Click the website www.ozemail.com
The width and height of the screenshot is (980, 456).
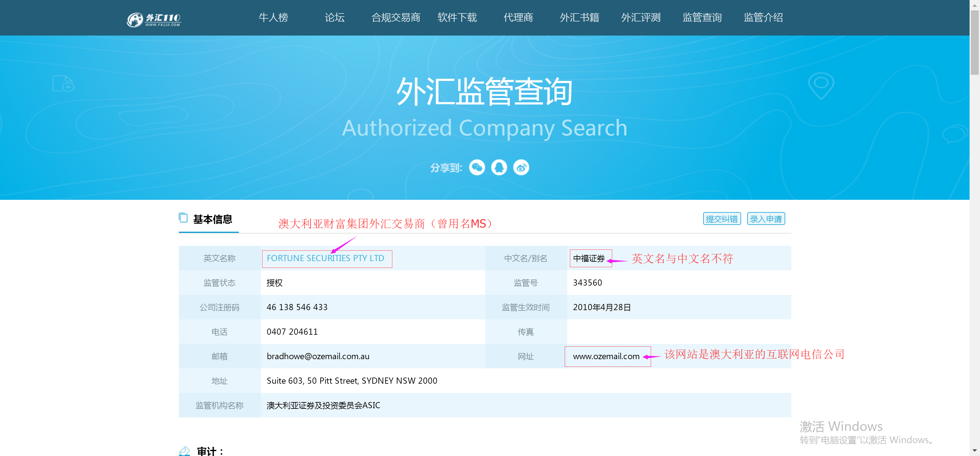606,356
